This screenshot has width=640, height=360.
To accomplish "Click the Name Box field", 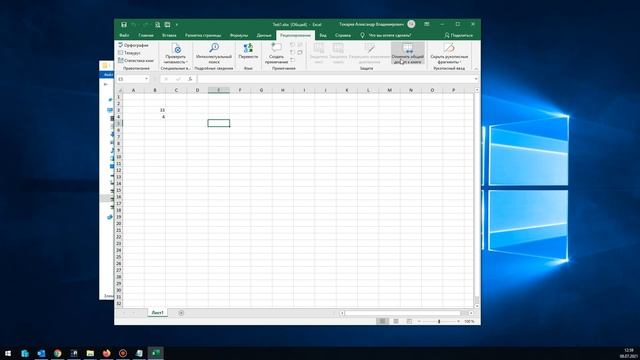I will click(131, 79).
